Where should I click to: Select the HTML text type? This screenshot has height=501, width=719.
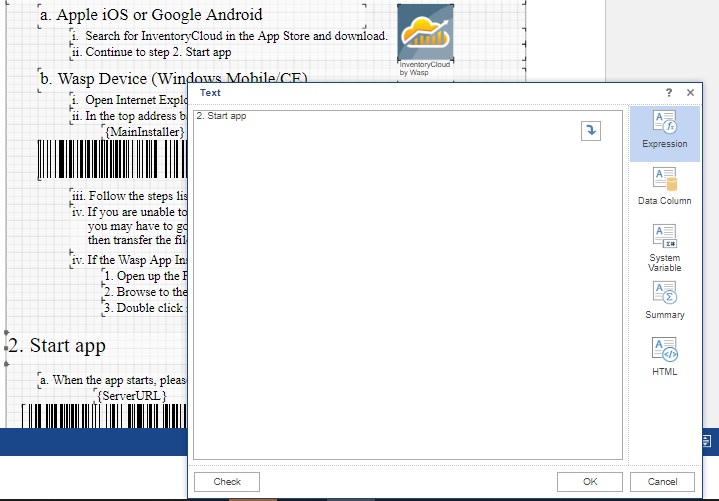[665, 357]
